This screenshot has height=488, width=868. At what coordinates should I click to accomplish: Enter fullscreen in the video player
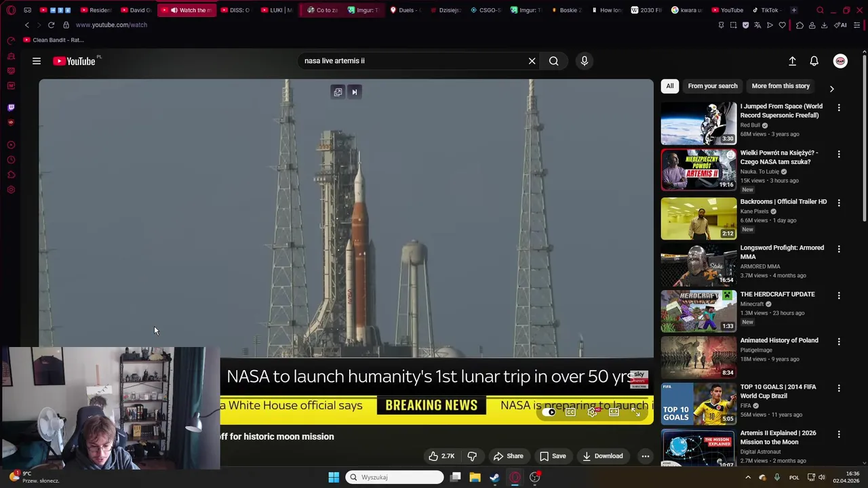(635, 412)
